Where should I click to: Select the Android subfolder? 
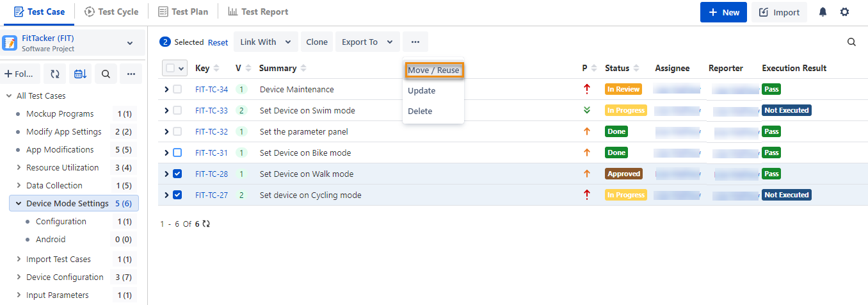point(51,240)
